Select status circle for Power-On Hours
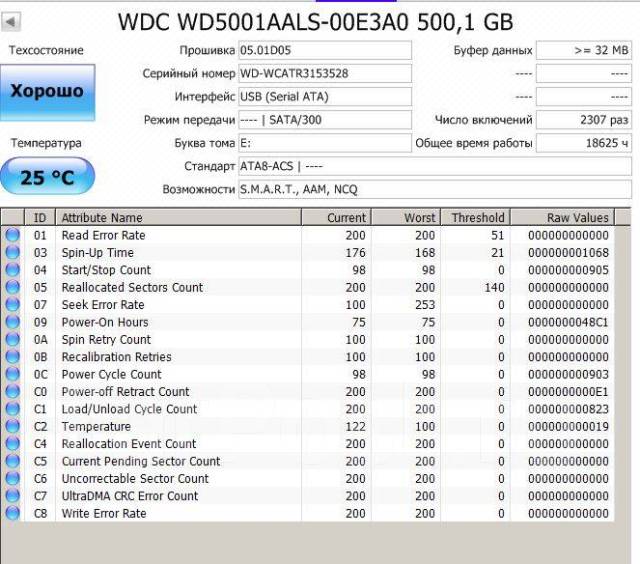Screen dimensions: 640x564 tap(13, 322)
